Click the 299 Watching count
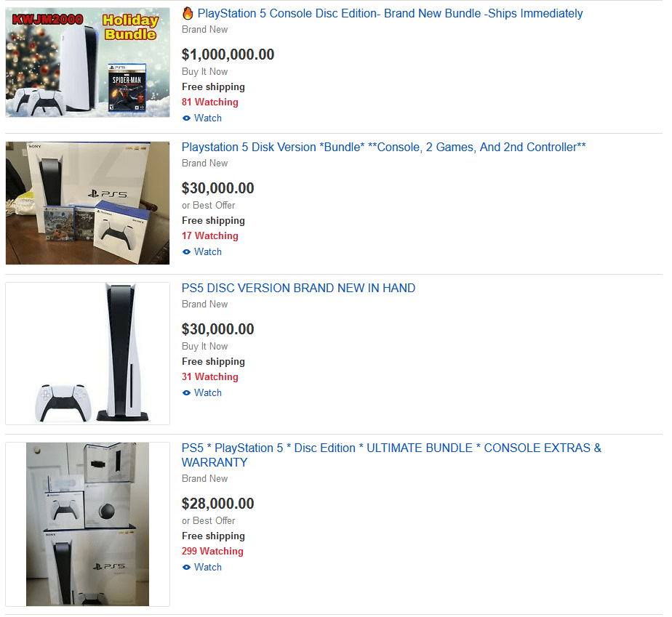The width and height of the screenshot is (672, 617). 212,551
